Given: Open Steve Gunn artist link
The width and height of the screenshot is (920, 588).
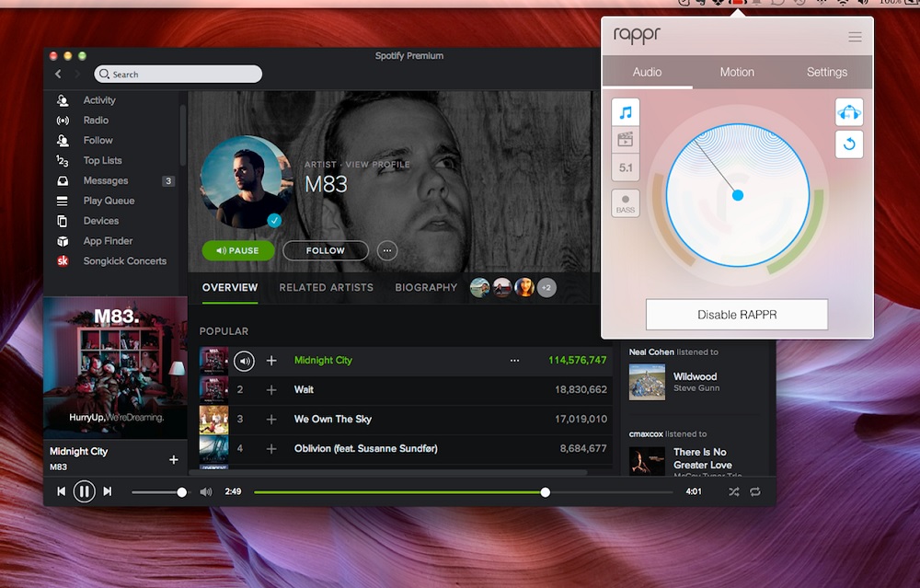Looking at the screenshot, I should pyautogui.click(x=696, y=388).
